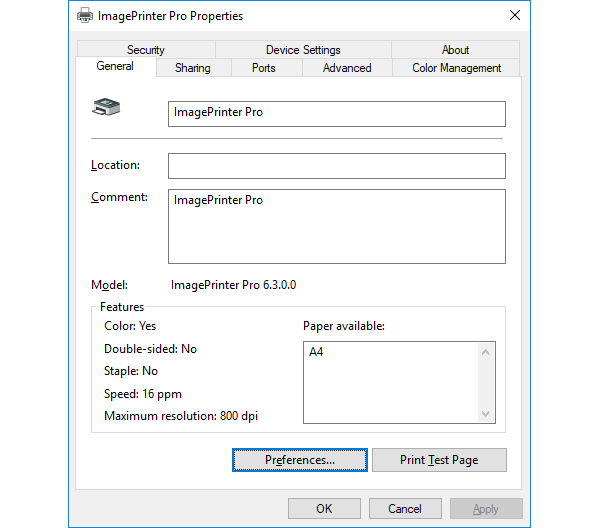This screenshot has width=600, height=528.
Task: Open printer Preferences
Action: [x=300, y=460]
